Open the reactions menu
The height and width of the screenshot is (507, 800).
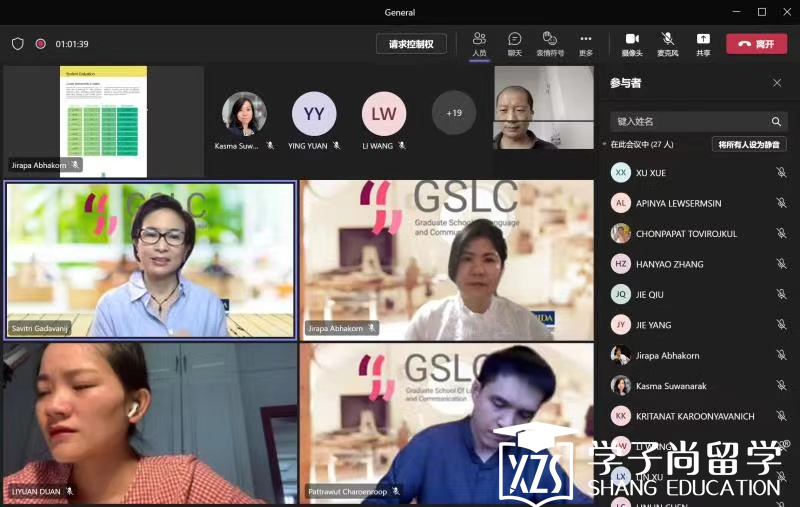pos(550,44)
